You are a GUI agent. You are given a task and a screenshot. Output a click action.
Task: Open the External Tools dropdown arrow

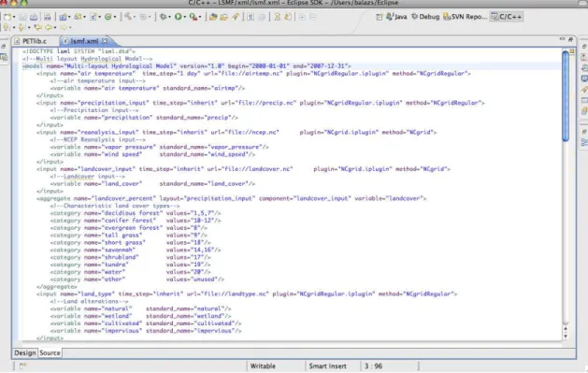200,17
